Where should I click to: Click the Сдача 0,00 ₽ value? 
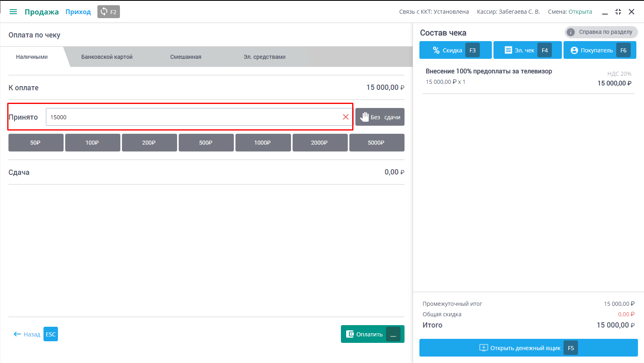394,172
